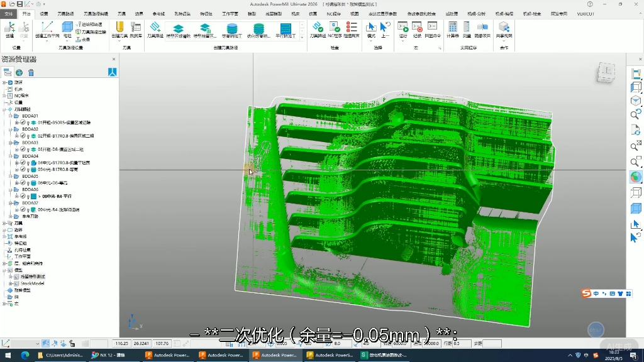The width and height of the screenshot is (644, 362).
Task: Click the Shared Views cube icon
Action: (504, 27)
